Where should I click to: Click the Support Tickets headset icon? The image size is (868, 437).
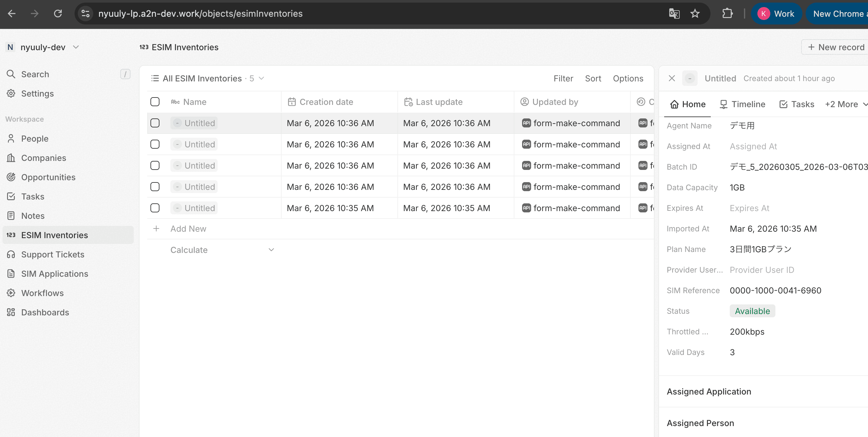coord(11,254)
